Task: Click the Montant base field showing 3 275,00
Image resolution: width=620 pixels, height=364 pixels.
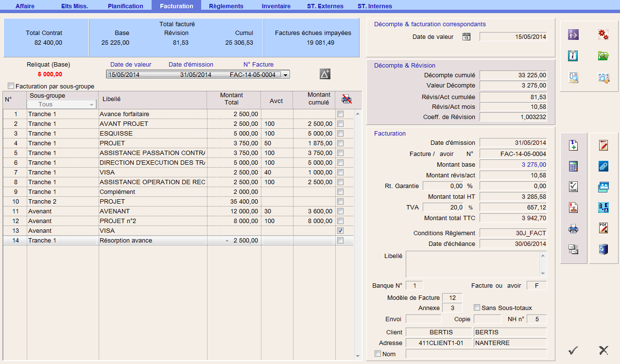Action: [513, 165]
